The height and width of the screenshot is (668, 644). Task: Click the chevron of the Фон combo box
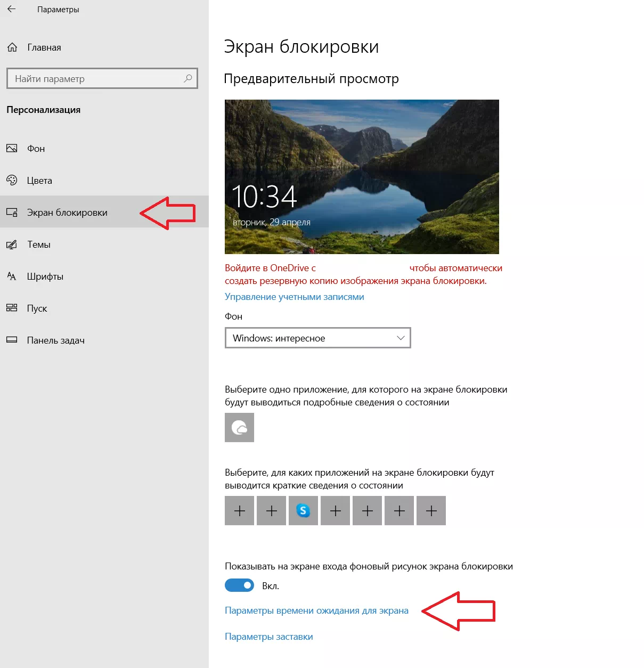401,338
